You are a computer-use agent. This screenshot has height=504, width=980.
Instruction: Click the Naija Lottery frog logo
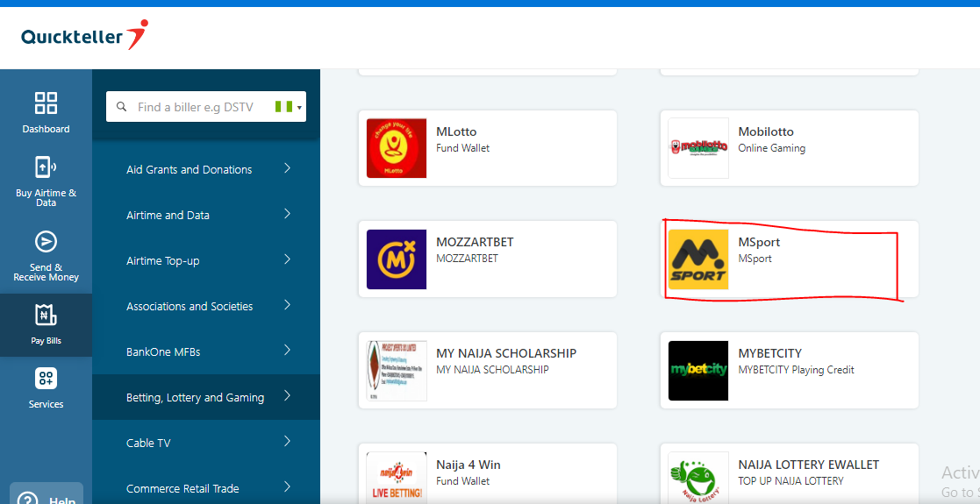pyautogui.click(x=698, y=478)
